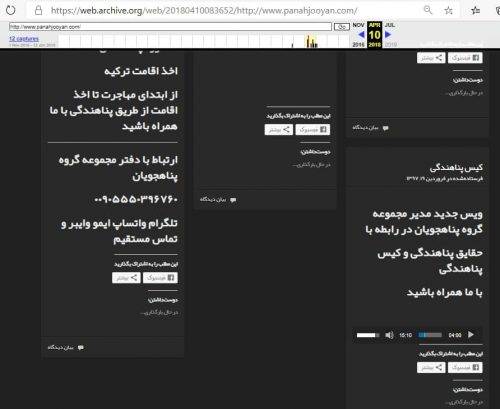Open the comment link in the middle column post
This screenshot has width=500, height=409.
[x=218, y=200]
